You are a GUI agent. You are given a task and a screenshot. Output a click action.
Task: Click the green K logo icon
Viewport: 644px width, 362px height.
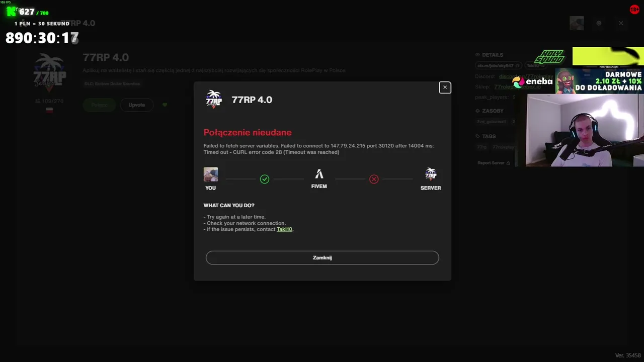(11, 12)
